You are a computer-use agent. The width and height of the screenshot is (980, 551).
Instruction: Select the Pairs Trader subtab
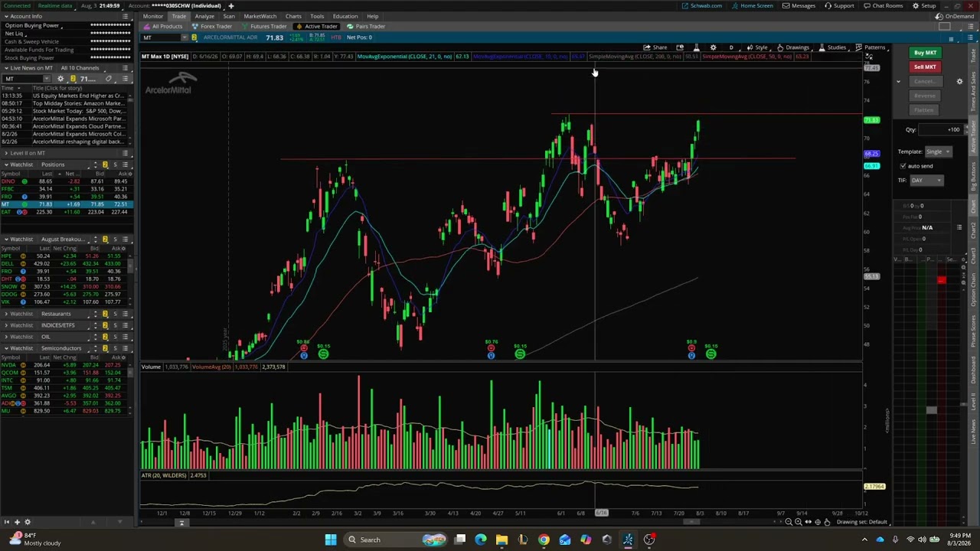[x=366, y=27]
